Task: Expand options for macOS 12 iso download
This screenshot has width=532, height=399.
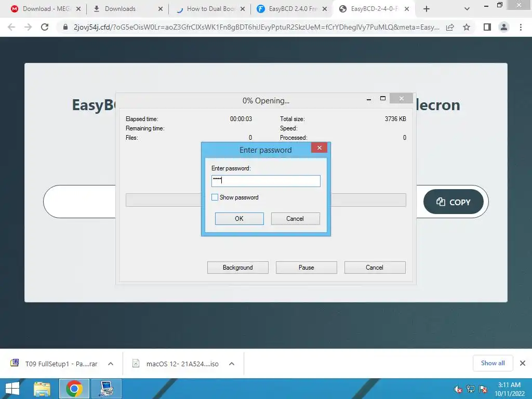Action: pyautogui.click(x=232, y=364)
